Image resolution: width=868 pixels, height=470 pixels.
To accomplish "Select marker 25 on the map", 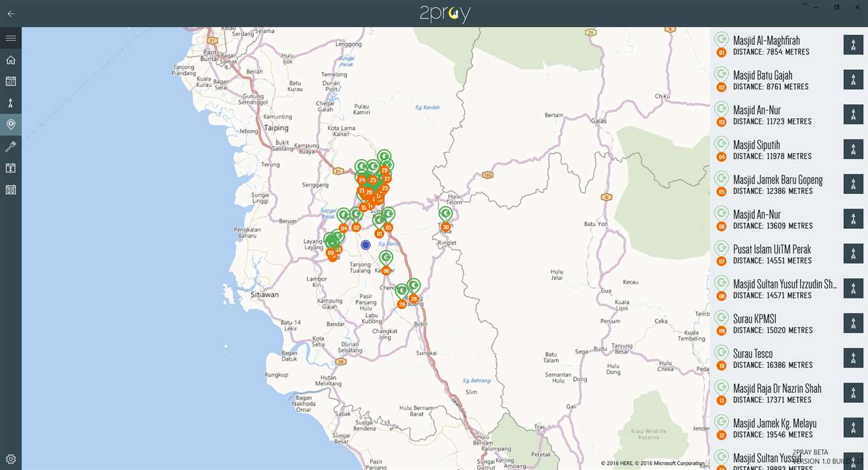I will click(373, 180).
